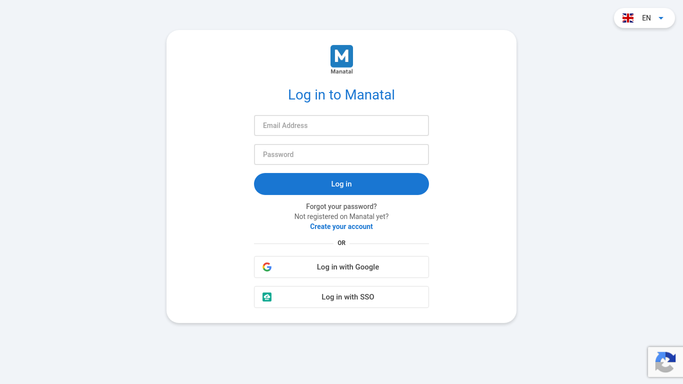
Task: Click the OR divider text
Action: tap(342, 243)
